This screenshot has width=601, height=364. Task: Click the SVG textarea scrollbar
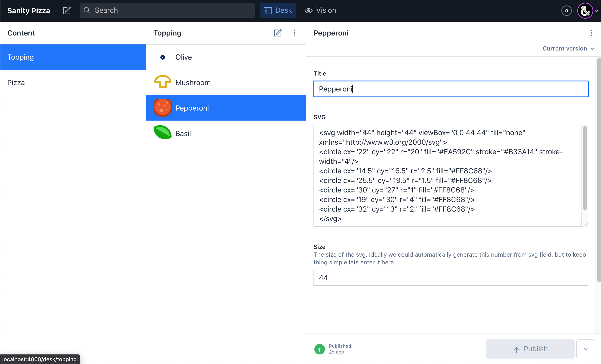pos(585,168)
